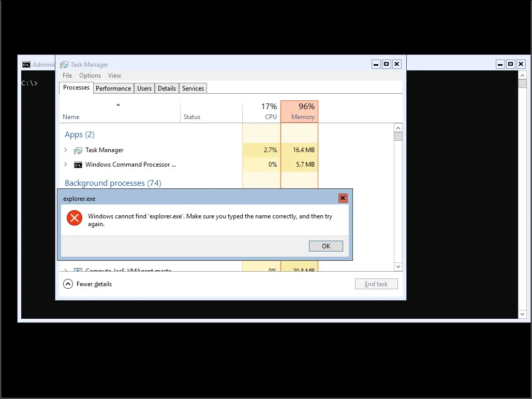Viewport: 532px width, 399px height.
Task: Collapse view with the Fewer details chevron
Action: (68, 284)
